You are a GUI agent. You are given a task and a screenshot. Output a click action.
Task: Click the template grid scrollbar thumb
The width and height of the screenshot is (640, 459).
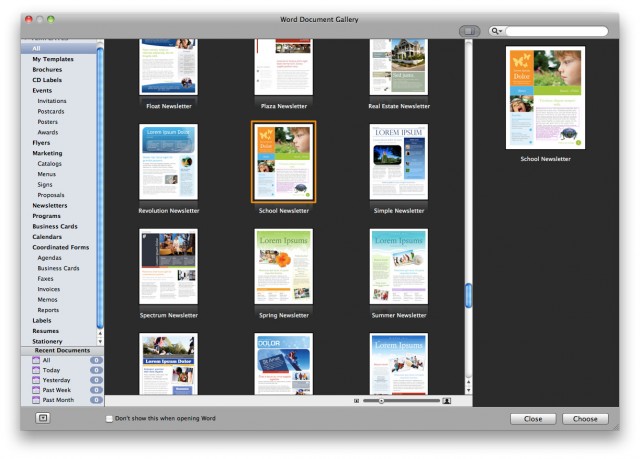pos(469,295)
